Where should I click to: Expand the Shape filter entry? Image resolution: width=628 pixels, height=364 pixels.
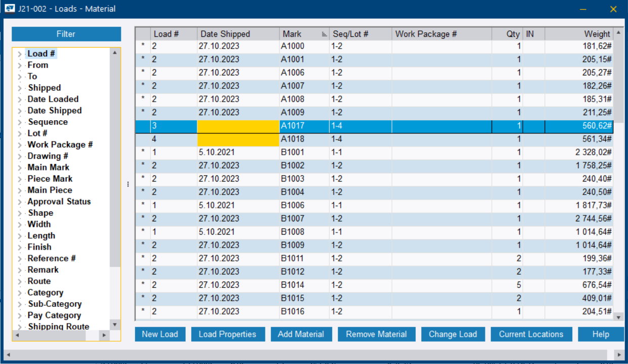[20, 212]
